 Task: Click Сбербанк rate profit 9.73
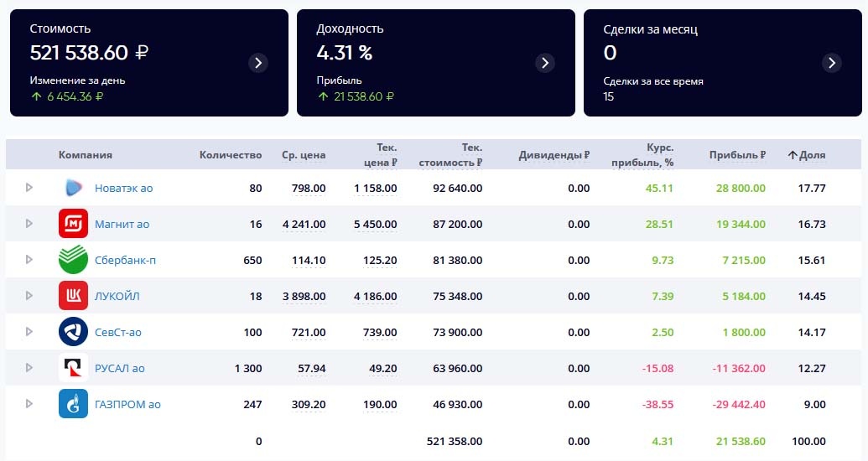coord(663,260)
